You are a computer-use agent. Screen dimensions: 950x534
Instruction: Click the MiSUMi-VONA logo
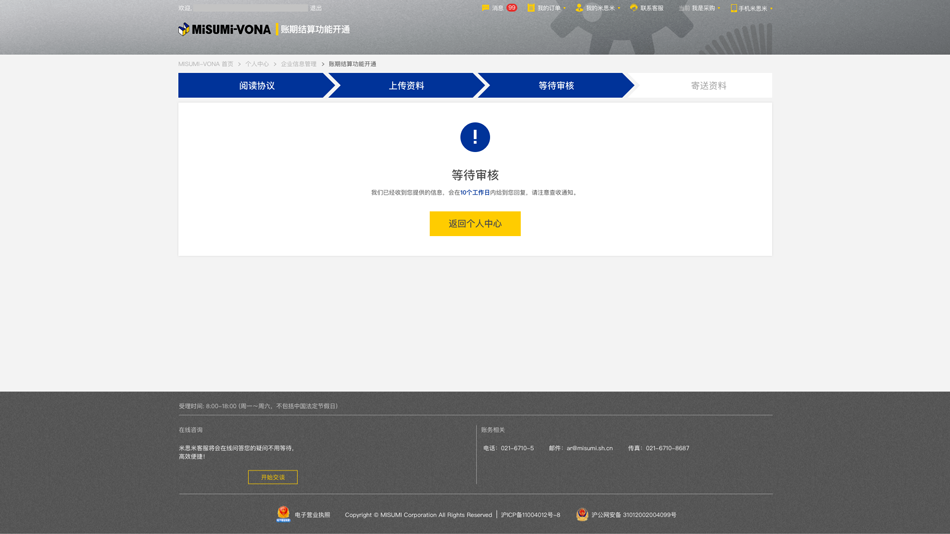click(225, 30)
